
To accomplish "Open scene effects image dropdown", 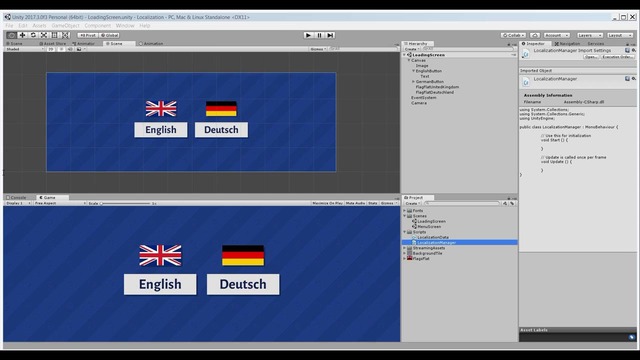I will point(80,49).
